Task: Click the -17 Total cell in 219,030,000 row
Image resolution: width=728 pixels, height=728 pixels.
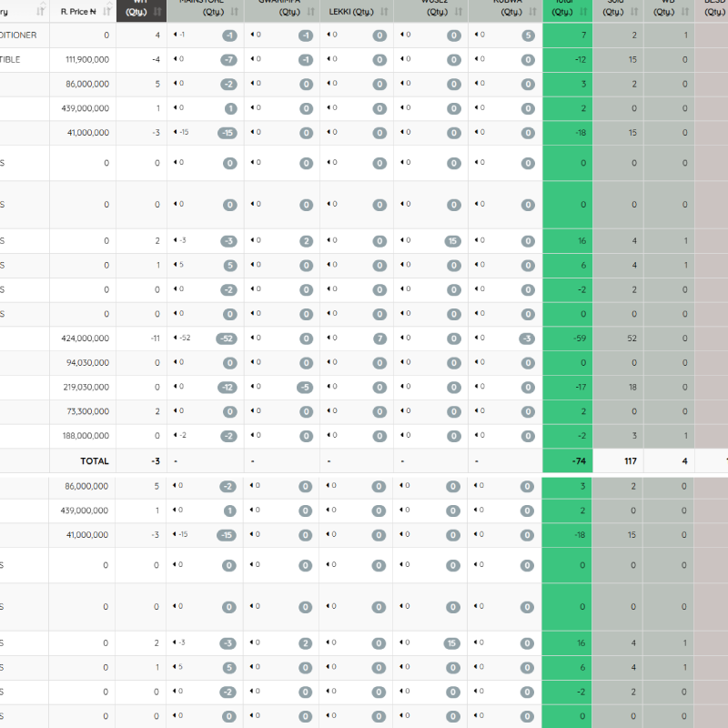Action: [567, 387]
